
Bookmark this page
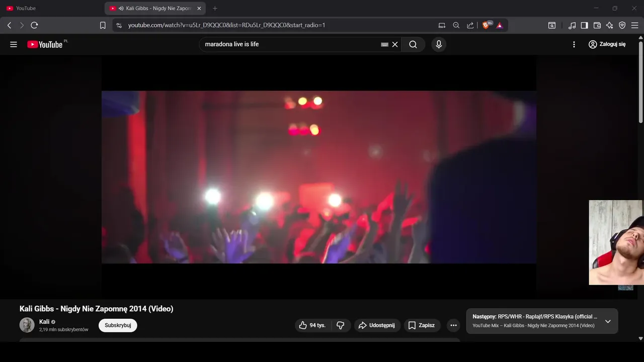click(x=103, y=25)
